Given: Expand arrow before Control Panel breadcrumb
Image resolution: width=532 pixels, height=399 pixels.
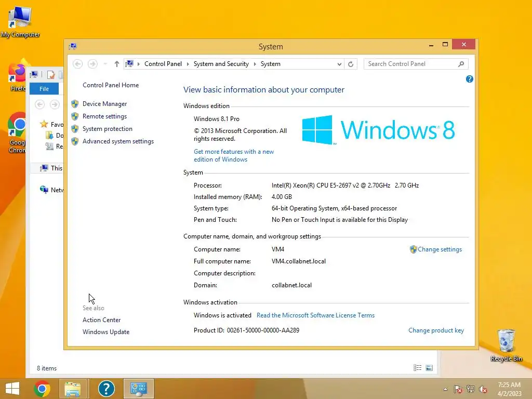Looking at the screenshot, I should click(138, 64).
